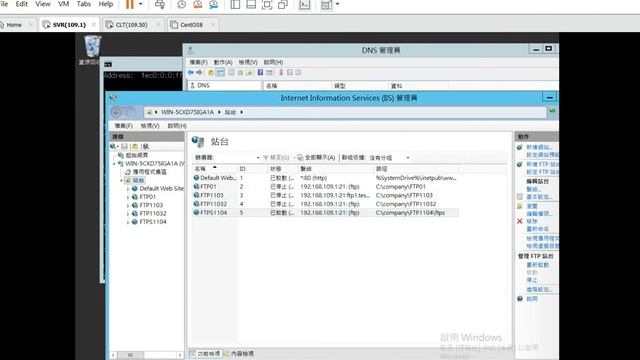
Task: Open the Help menu in VMware
Action: coord(106,4)
